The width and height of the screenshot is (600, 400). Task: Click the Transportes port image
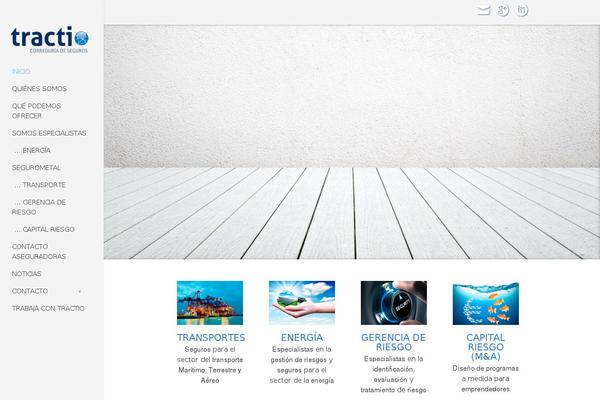tap(210, 303)
